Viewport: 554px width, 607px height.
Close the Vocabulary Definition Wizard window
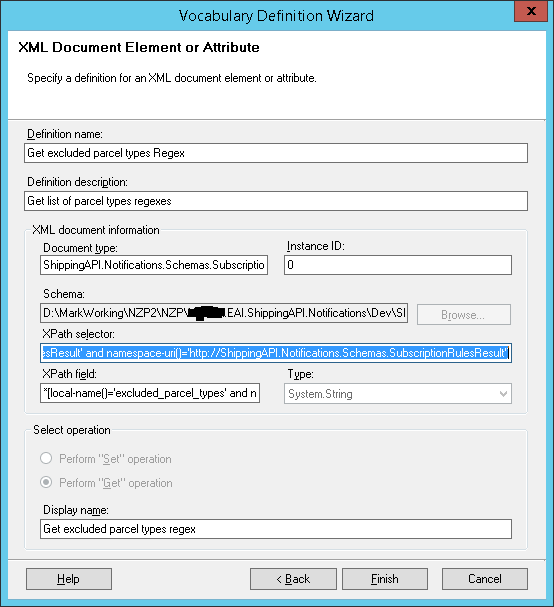click(531, 11)
